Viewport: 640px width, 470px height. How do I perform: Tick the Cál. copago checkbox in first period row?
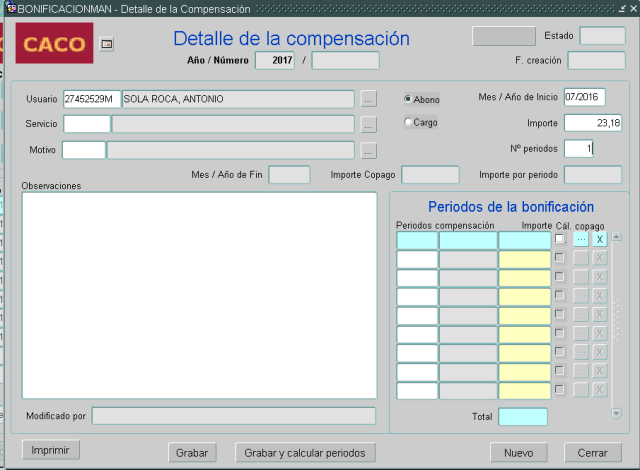point(560,239)
